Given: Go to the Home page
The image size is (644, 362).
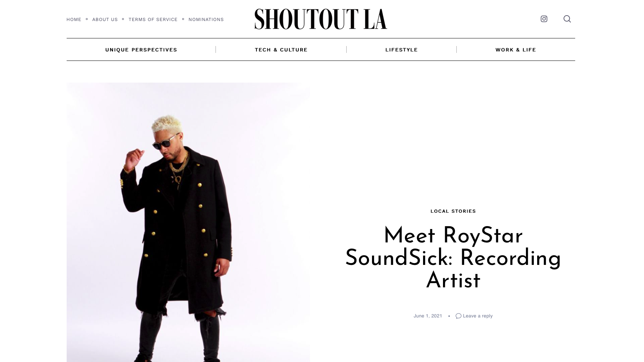Looking at the screenshot, I should 74,20.
